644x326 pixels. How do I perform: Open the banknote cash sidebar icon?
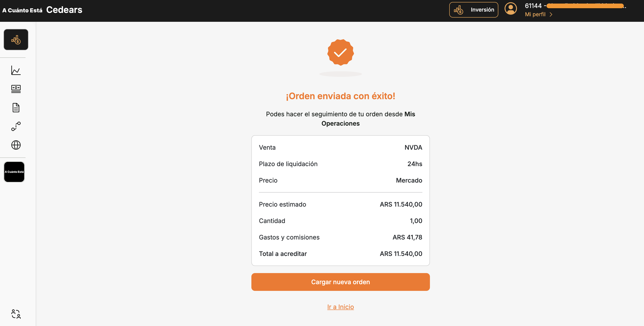click(16, 89)
